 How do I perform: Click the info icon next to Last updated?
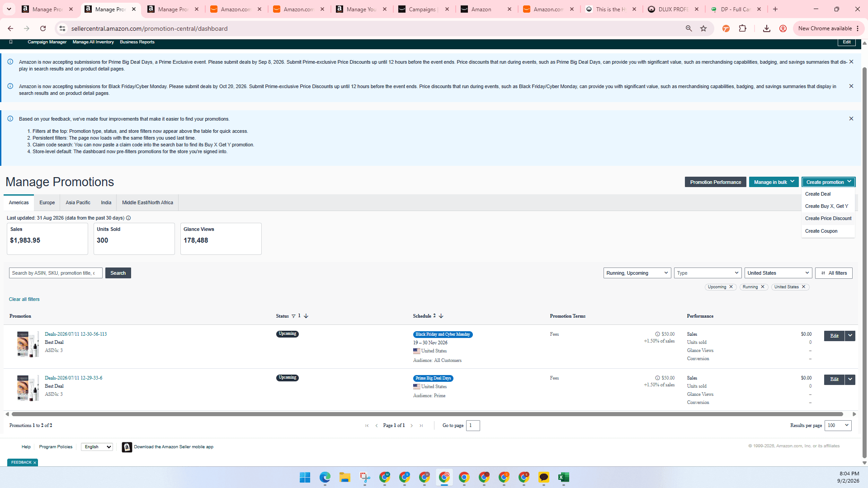click(x=128, y=218)
